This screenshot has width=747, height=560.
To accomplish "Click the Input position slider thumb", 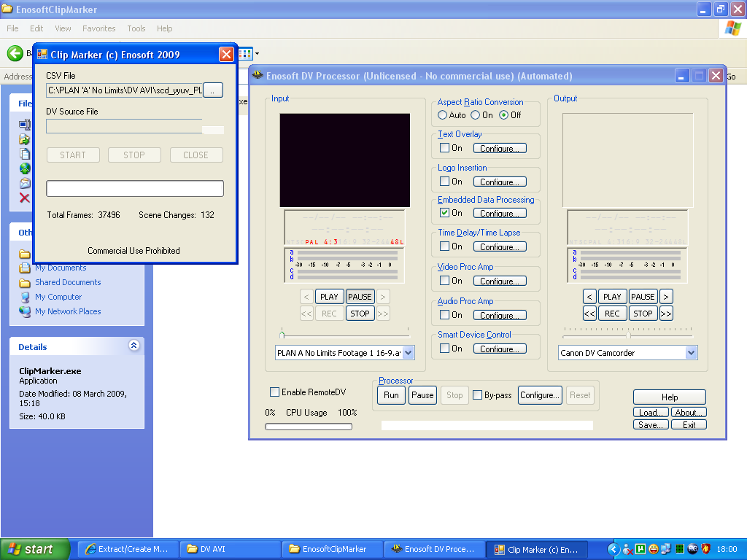I will 282,335.
